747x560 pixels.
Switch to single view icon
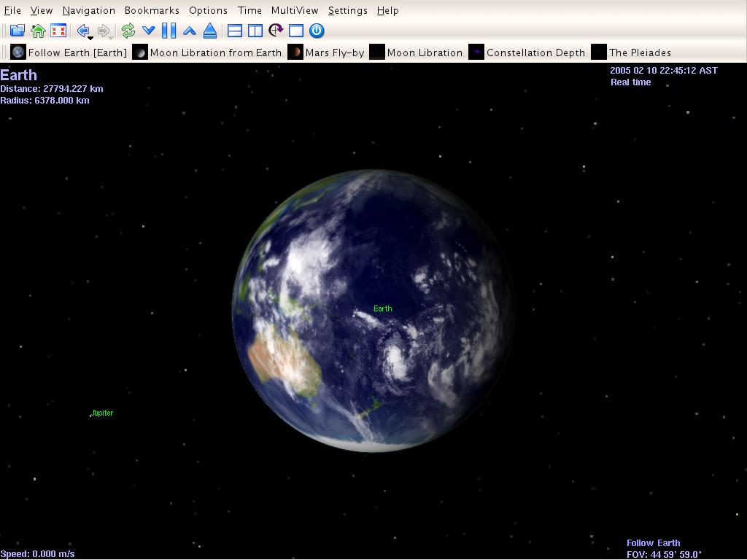click(296, 31)
